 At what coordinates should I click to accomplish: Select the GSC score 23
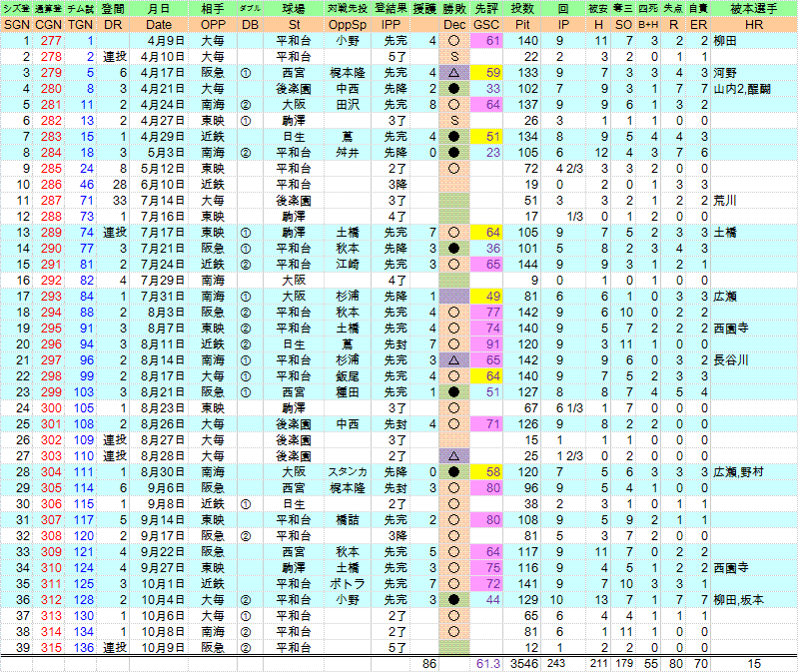tap(492, 153)
